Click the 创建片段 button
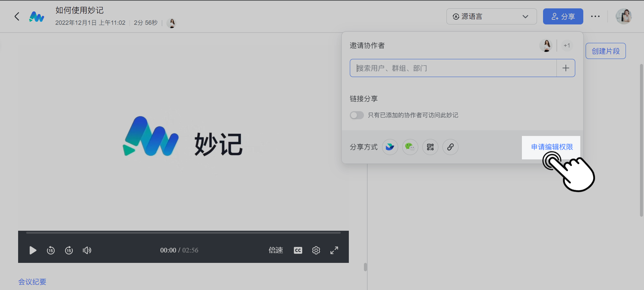Screen dimensions: 644x290 pos(605,51)
